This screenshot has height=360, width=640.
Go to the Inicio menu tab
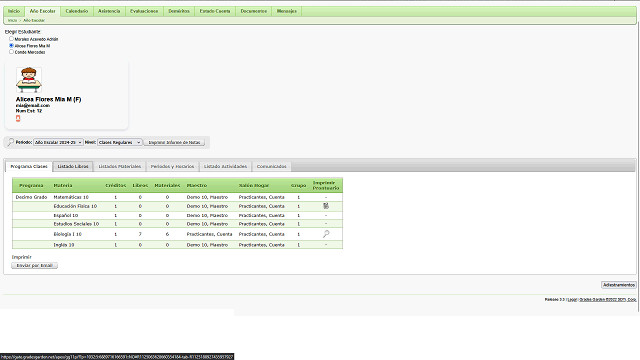(x=14, y=11)
